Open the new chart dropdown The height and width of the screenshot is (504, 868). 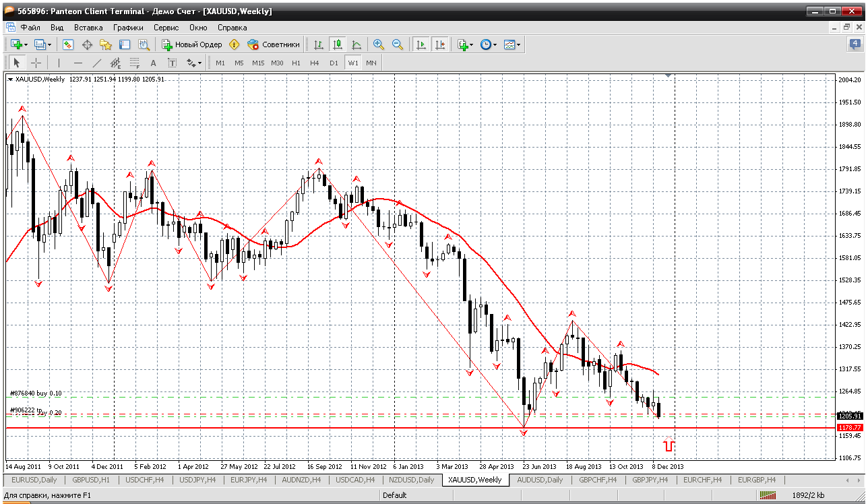(x=19, y=44)
